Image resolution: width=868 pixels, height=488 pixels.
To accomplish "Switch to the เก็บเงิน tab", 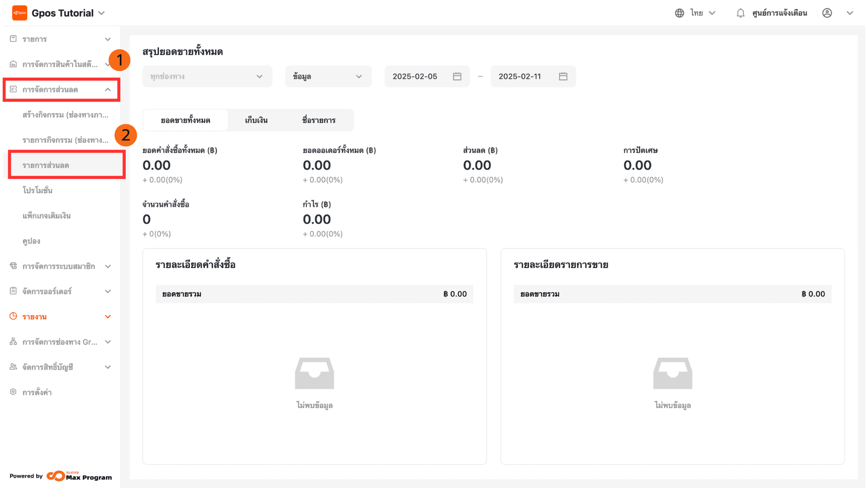I will tap(256, 120).
